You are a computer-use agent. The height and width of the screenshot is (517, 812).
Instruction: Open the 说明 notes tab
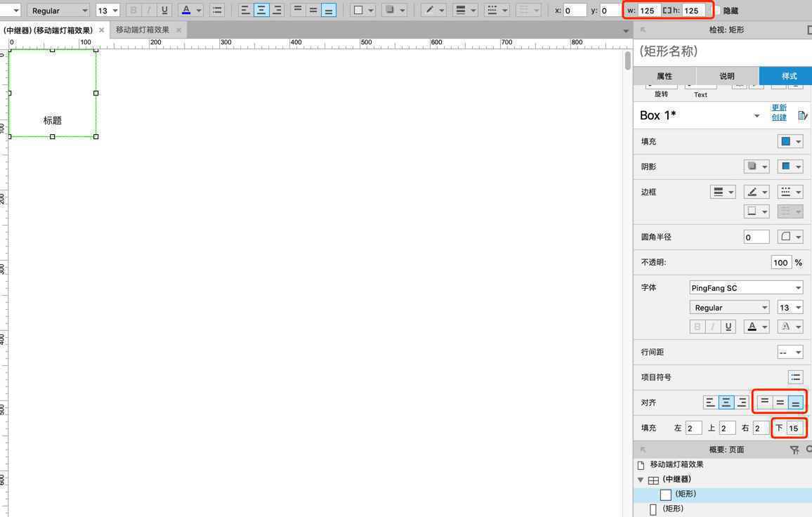(x=727, y=76)
